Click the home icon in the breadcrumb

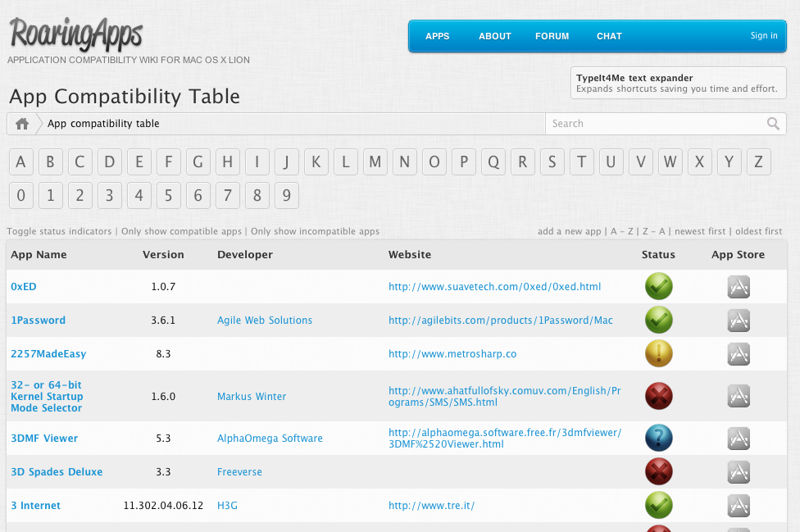click(x=22, y=124)
